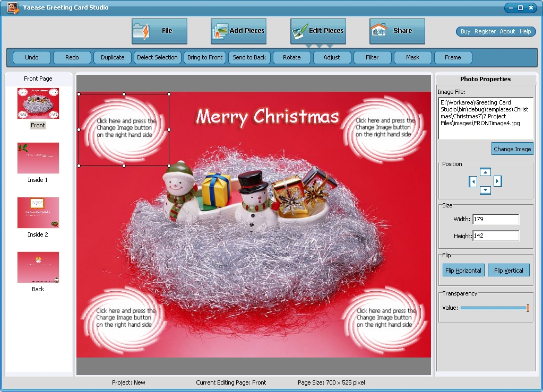Click the Transparency value slider
This screenshot has height=392, width=543.
click(x=495, y=308)
